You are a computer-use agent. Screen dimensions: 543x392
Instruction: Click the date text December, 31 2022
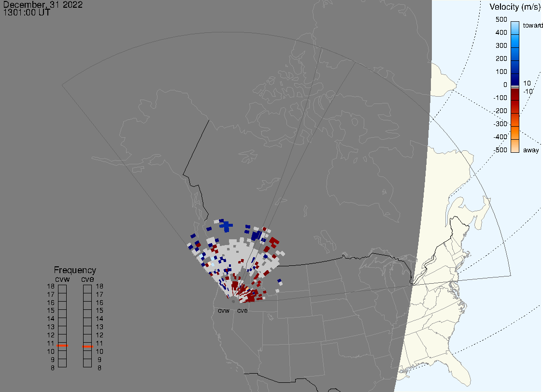(x=43, y=4)
